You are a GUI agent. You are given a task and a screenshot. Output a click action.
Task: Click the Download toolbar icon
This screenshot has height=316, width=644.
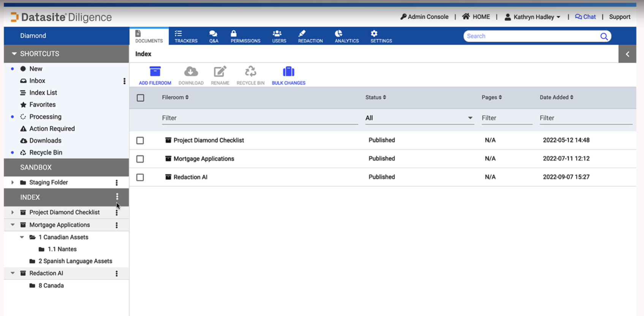(x=191, y=71)
